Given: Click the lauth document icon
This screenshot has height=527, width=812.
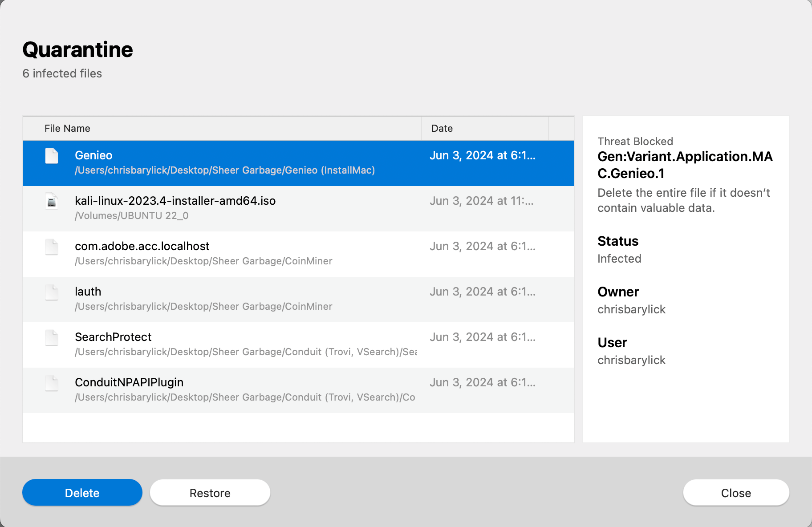Looking at the screenshot, I should coord(51,293).
